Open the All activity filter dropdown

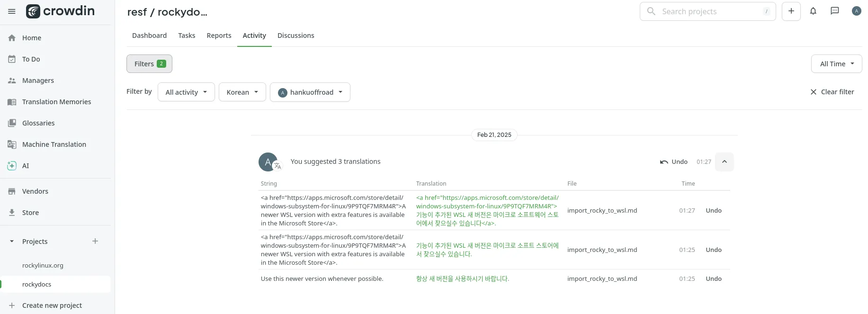click(x=186, y=92)
